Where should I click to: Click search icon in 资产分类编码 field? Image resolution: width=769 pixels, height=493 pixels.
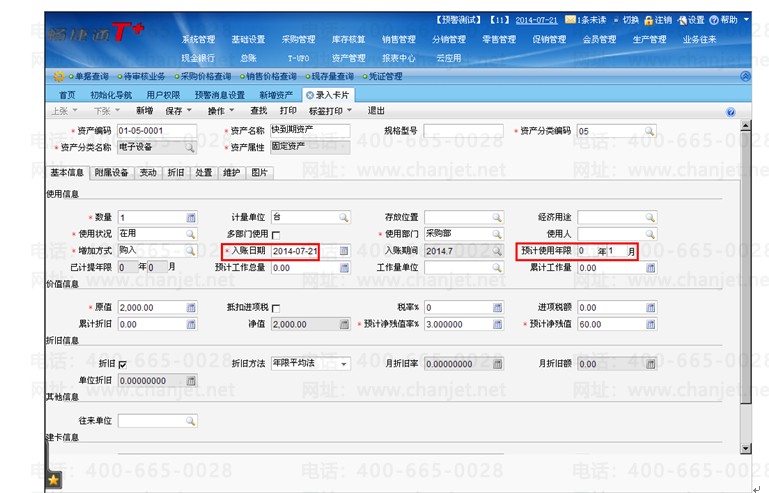(x=649, y=131)
